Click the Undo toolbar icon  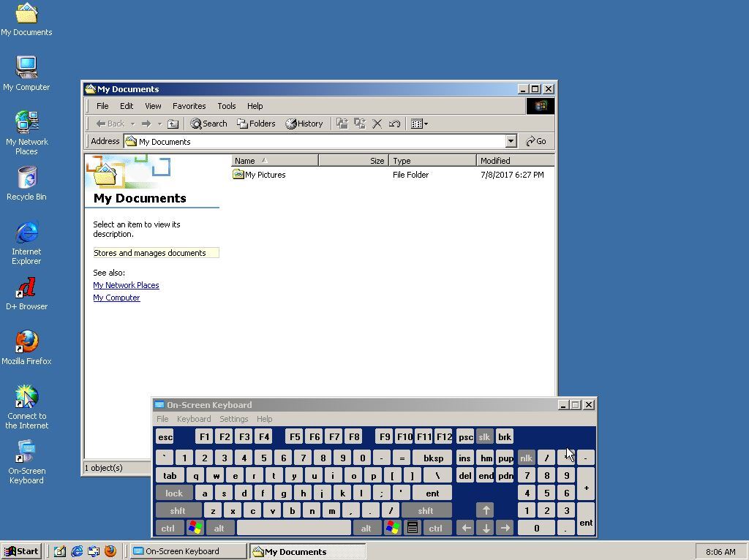394,124
